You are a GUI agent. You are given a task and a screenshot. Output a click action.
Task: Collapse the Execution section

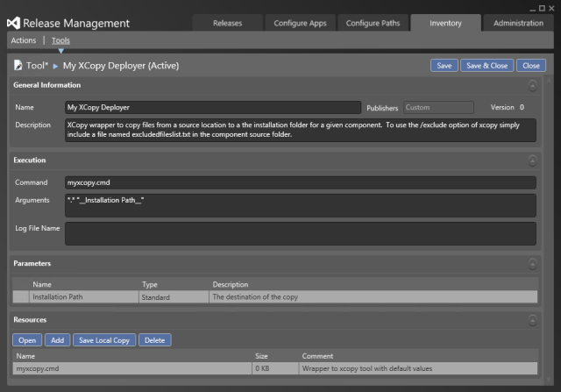pyautogui.click(x=532, y=160)
